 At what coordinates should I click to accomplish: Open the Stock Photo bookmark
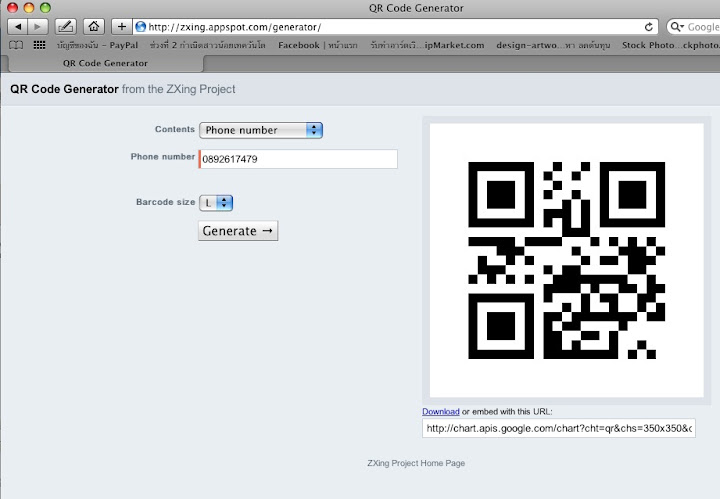tap(670, 45)
